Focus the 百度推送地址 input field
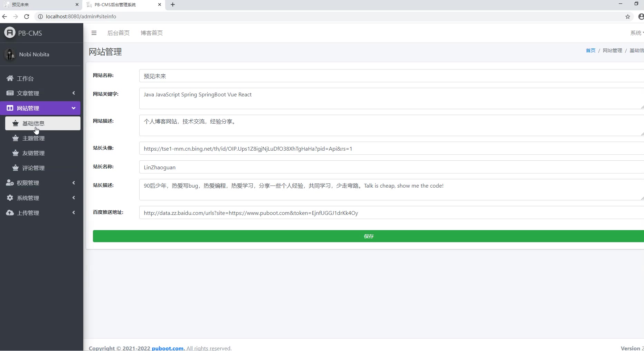 coord(391,212)
